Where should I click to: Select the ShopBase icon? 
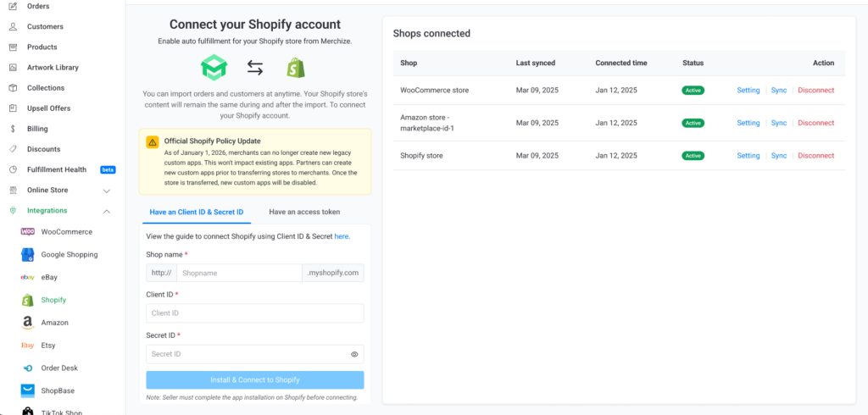(x=27, y=390)
